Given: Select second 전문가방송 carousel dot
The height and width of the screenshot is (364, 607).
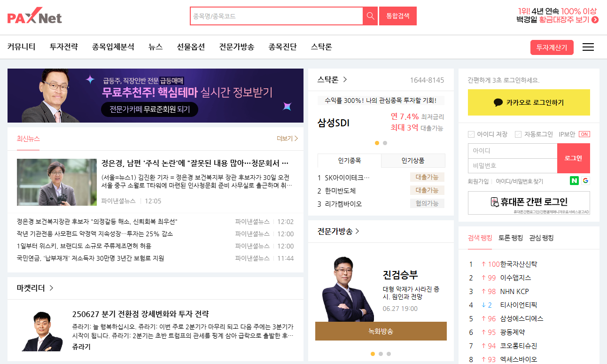Looking at the screenshot, I should pyautogui.click(x=381, y=354).
